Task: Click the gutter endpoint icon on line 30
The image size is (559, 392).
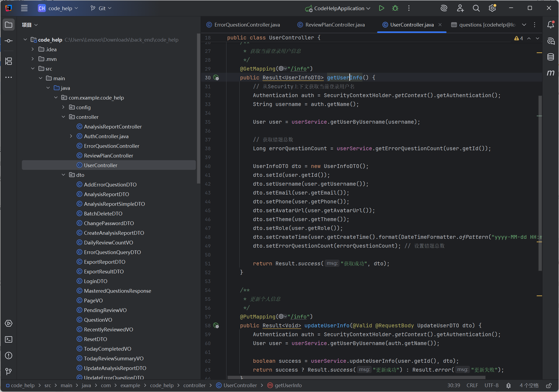Action: click(x=216, y=78)
